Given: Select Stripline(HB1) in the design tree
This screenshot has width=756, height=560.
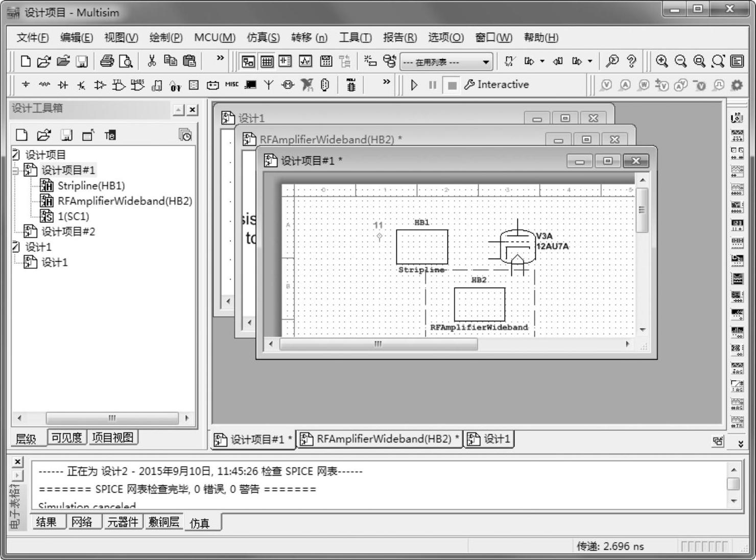Looking at the screenshot, I should tap(91, 185).
